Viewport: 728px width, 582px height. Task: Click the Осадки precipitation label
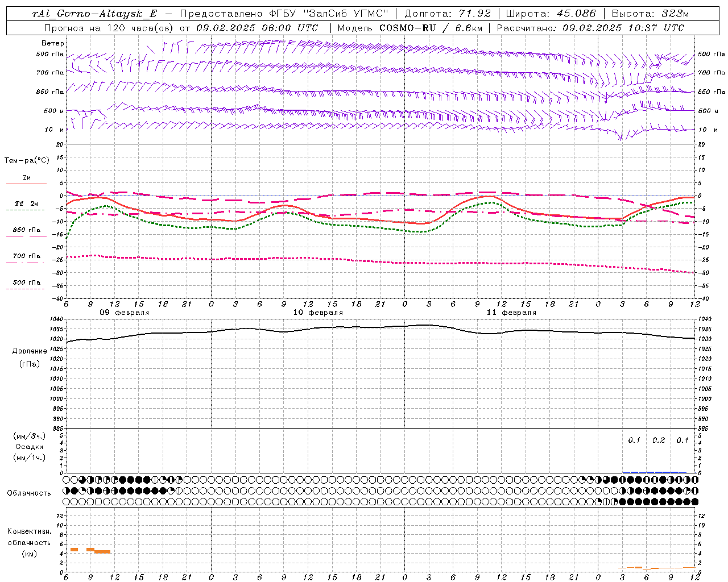click(x=30, y=447)
